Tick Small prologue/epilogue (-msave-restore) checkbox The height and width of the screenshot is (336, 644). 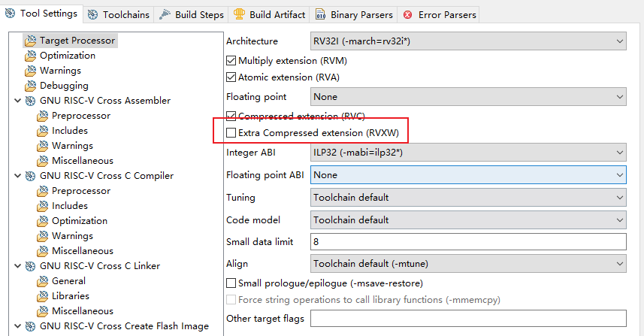click(231, 283)
